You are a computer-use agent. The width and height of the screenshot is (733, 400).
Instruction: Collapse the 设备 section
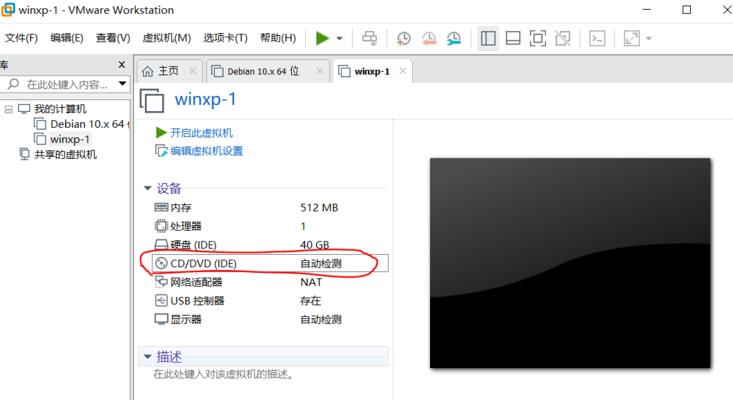(x=148, y=188)
